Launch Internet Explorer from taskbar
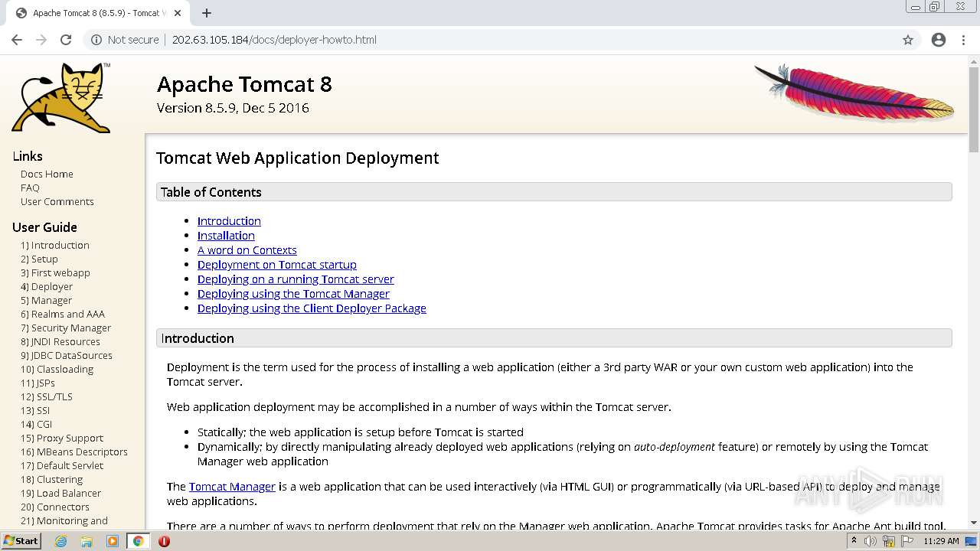Viewport: 980px width, 551px height. click(x=60, y=541)
